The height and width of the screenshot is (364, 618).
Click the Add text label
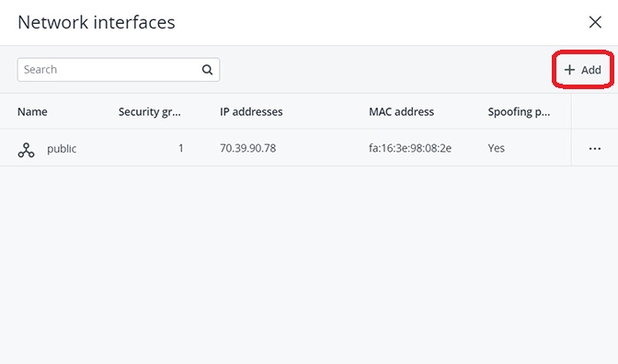click(x=590, y=70)
